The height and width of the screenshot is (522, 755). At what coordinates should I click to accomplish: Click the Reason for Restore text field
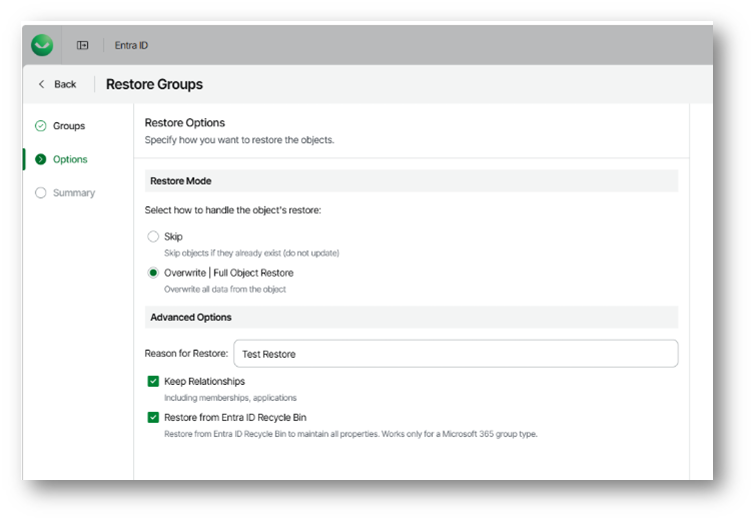pos(455,354)
